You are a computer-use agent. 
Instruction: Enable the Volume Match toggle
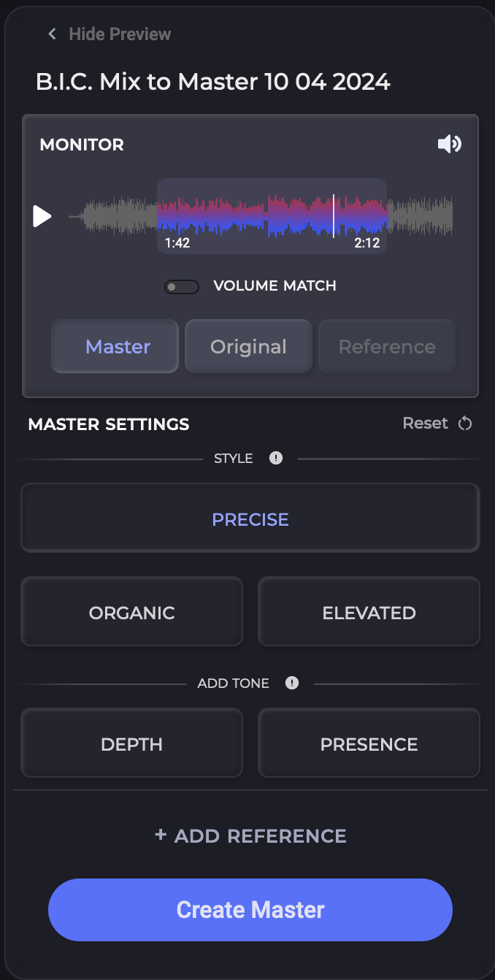pyautogui.click(x=181, y=286)
